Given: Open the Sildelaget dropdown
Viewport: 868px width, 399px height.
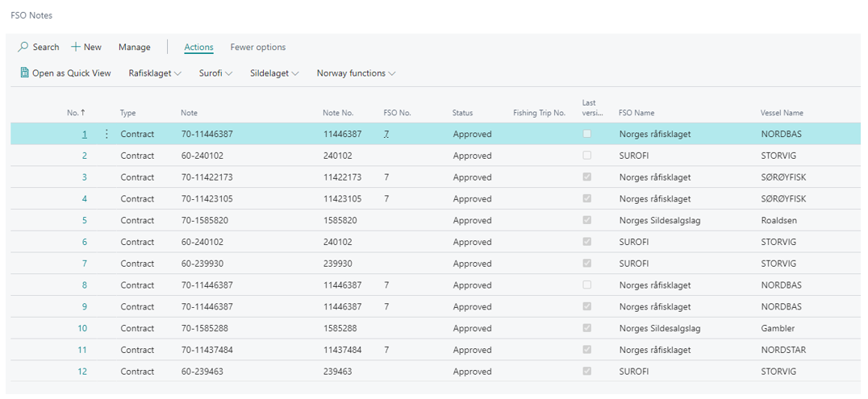Looking at the screenshot, I should (x=274, y=73).
